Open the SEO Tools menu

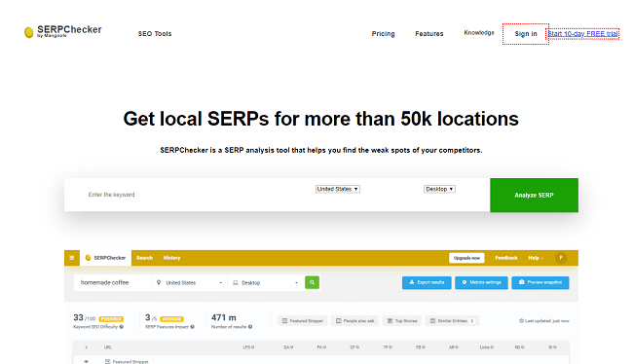pyautogui.click(x=155, y=34)
